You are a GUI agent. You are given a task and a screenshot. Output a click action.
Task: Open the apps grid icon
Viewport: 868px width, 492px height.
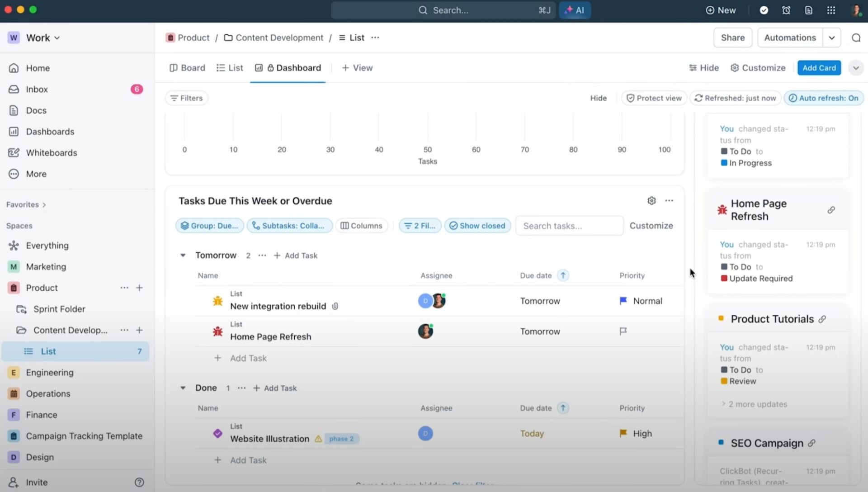(x=831, y=10)
